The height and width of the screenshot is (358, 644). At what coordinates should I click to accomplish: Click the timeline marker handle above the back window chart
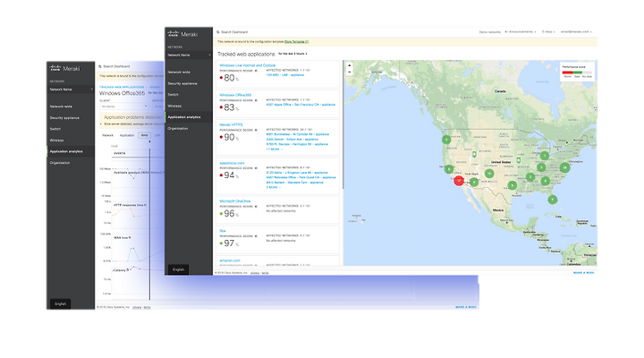pos(149,141)
